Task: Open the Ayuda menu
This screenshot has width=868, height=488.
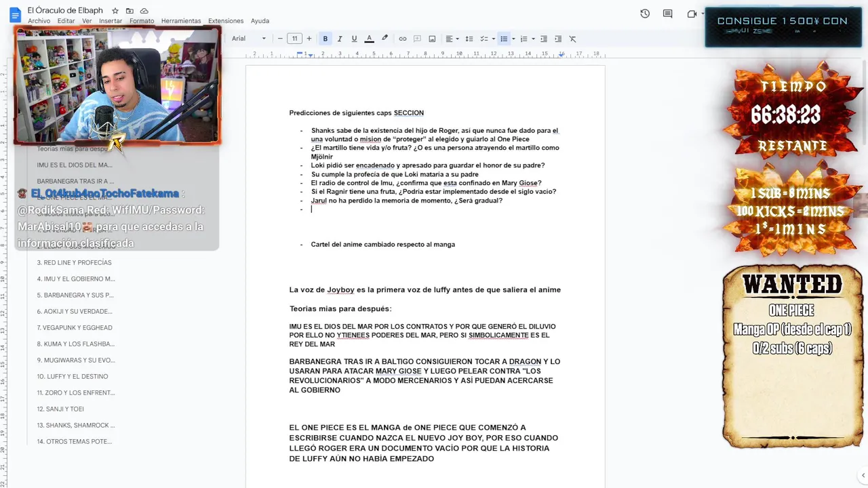Action: click(260, 21)
